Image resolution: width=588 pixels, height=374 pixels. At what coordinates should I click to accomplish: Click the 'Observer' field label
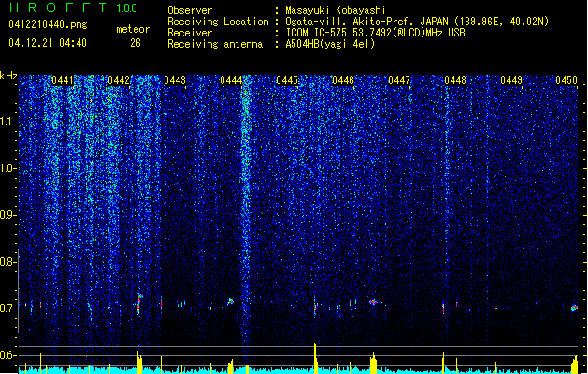pos(190,10)
